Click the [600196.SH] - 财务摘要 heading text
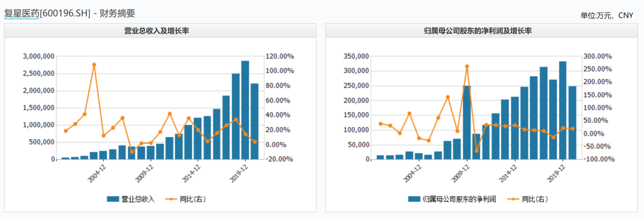 click(87, 13)
